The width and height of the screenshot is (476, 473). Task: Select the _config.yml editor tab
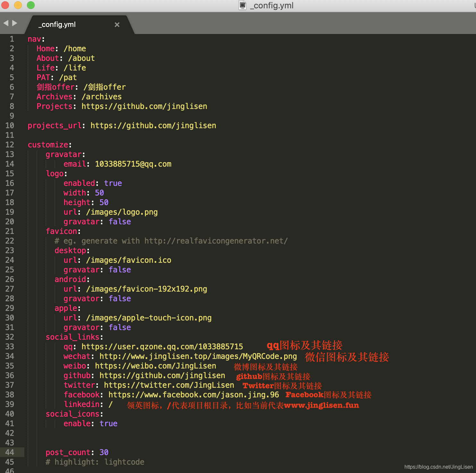[x=80, y=25]
